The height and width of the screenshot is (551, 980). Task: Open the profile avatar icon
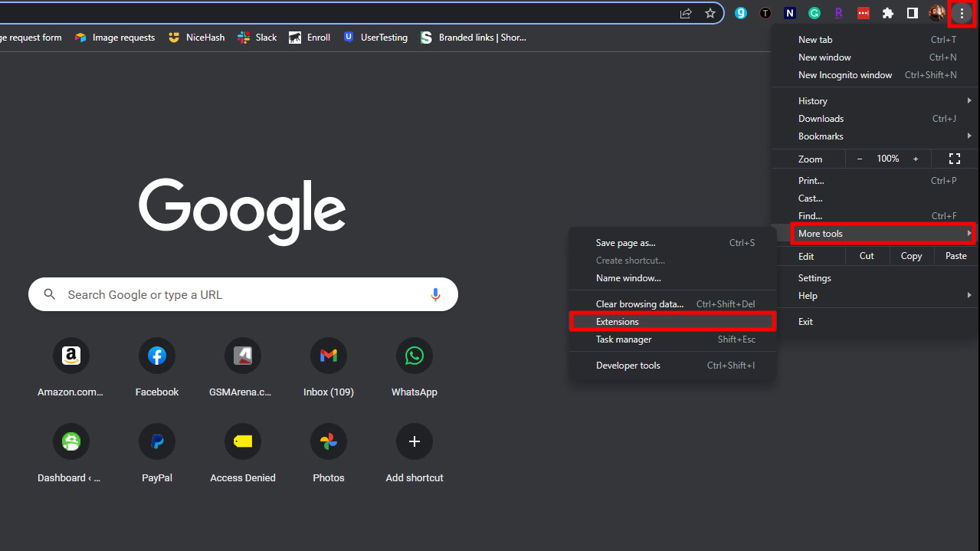(937, 13)
